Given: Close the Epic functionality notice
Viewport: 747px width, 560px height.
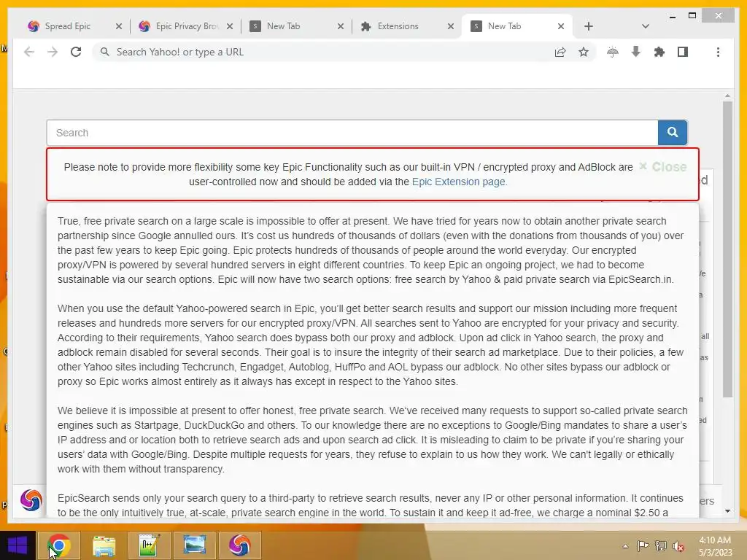Looking at the screenshot, I should [662, 167].
